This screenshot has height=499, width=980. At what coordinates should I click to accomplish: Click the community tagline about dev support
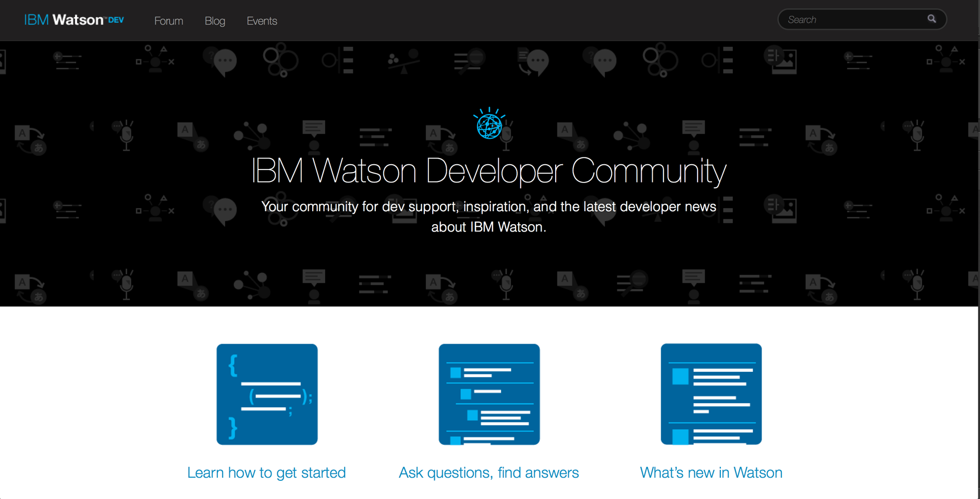[x=489, y=216]
